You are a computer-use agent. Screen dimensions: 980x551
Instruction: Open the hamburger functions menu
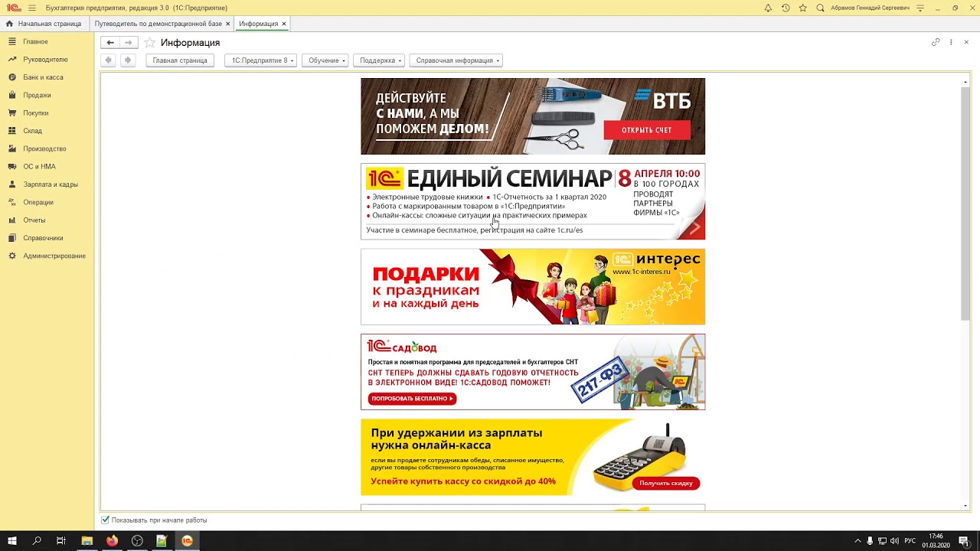click(32, 8)
